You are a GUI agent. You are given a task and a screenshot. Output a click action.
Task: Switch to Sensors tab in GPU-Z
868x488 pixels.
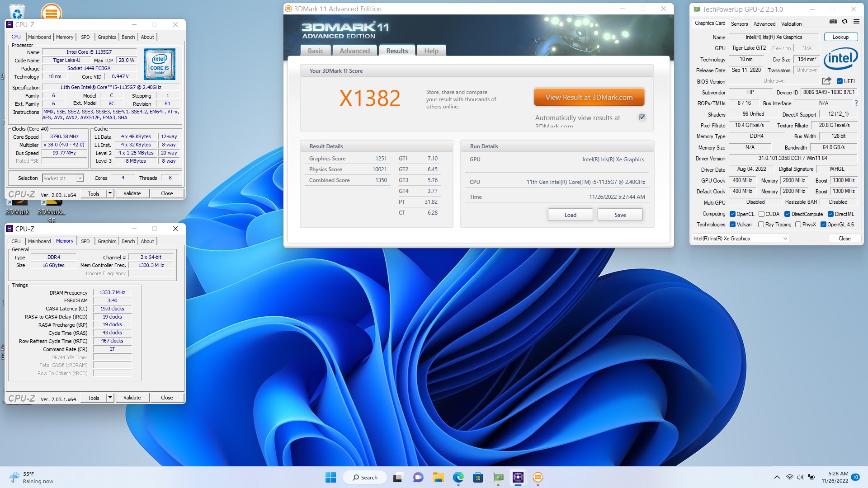[739, 23]
